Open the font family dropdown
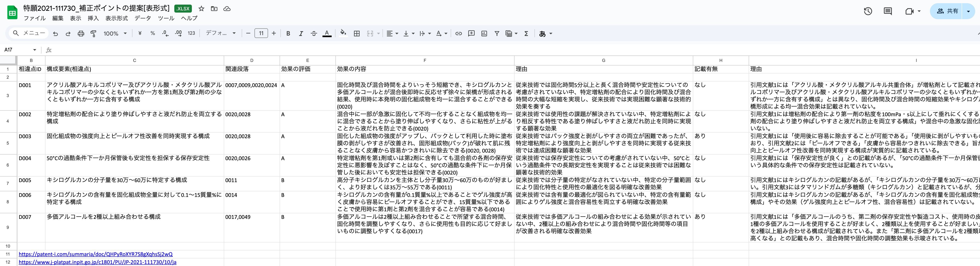The width and height of the screenshot is (980, 266). pyautogui.click(x=221, y=34)
